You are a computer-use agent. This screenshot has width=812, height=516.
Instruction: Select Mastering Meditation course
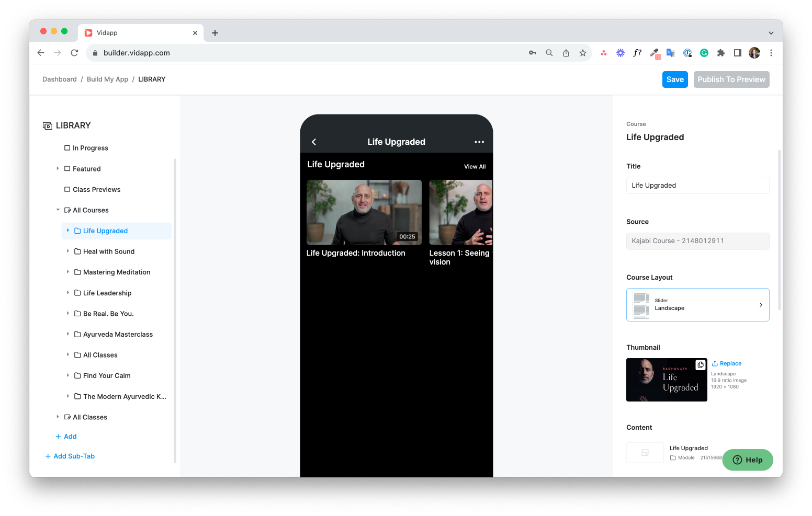tap(116, 272)
